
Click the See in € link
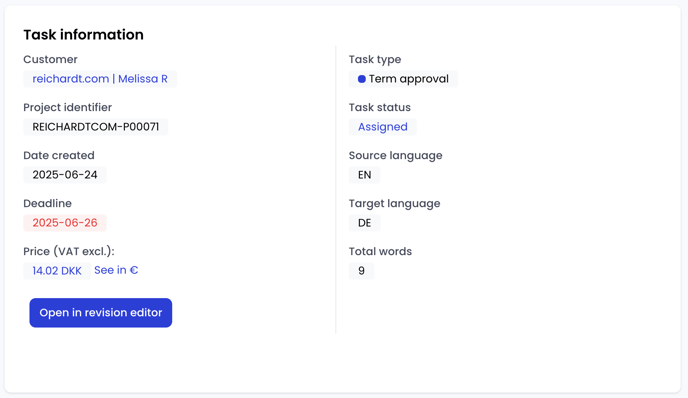(116, 270)
